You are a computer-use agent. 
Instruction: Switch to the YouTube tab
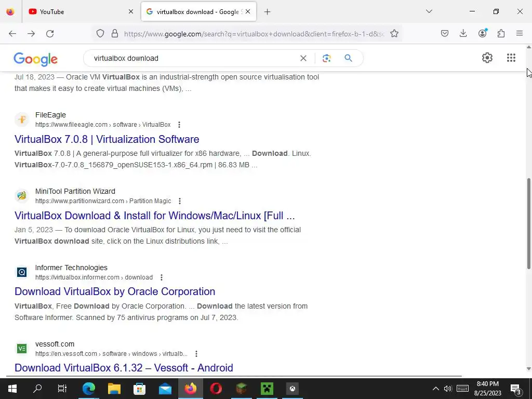[80, 11]
